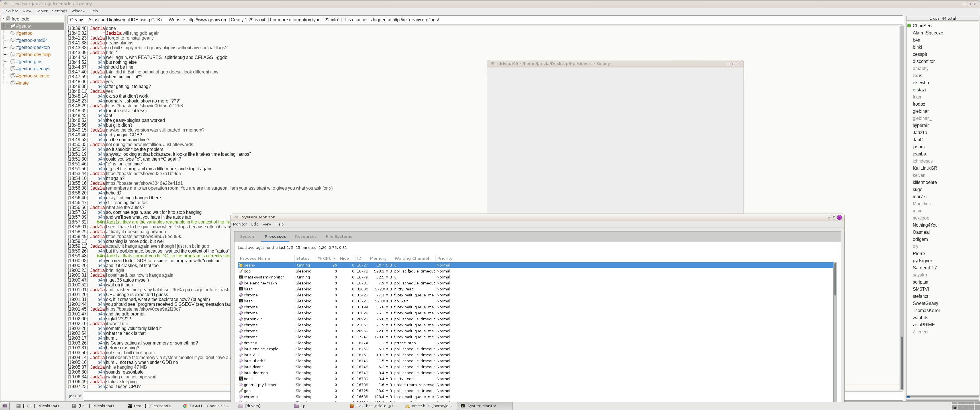980x410 pixels.
Task: Select user zetaPRIME in user list
Action: (x=923, y=325)
